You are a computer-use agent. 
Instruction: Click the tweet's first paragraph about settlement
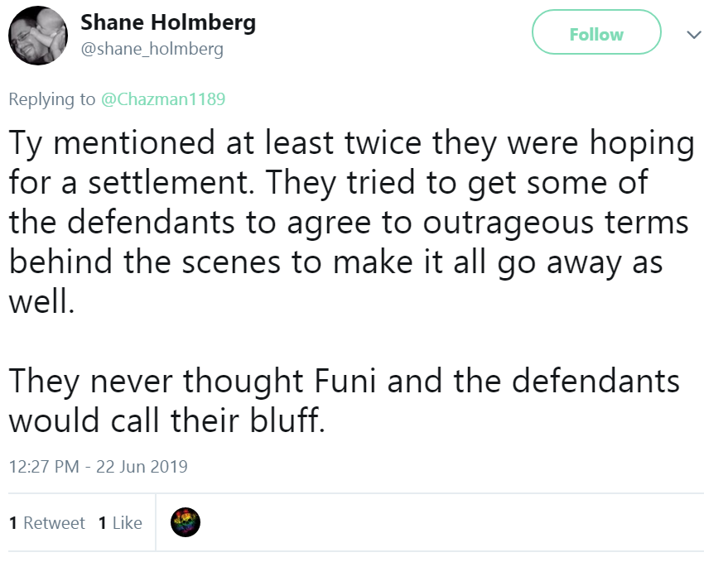351,223
